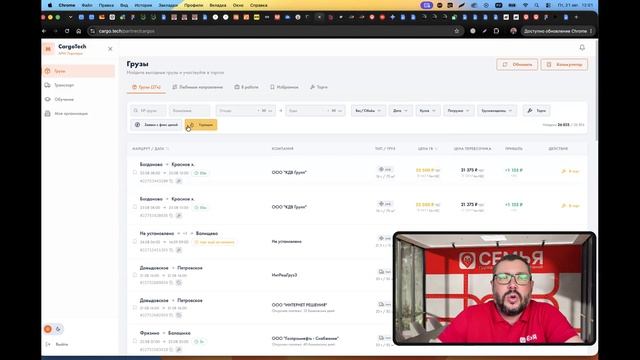The image size is (640, 360).
Task: Click the Выйти logout item
Action: pos(57,344)
